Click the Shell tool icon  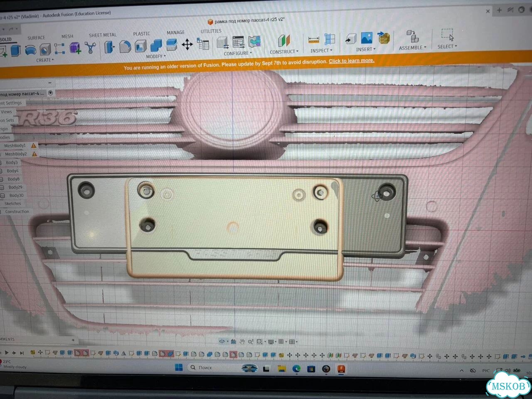point(140,46)
